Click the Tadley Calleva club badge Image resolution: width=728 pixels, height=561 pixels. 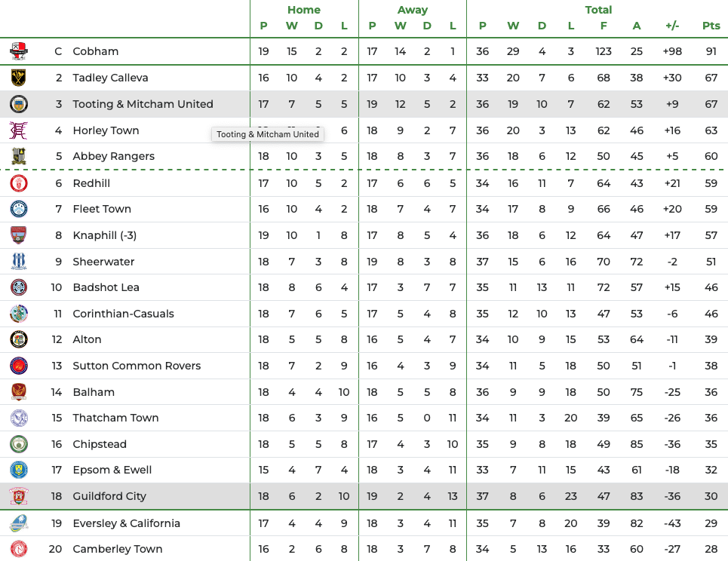click(19, 78)
